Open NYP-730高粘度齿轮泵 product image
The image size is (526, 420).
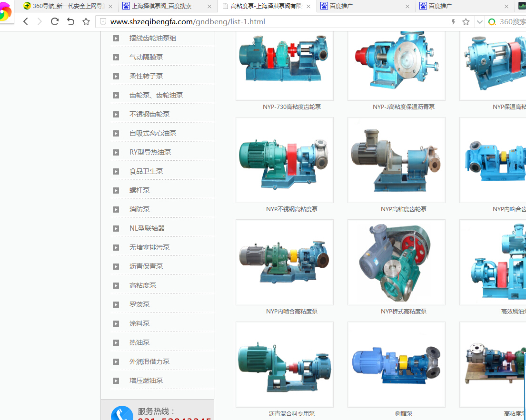coord(285,64)
